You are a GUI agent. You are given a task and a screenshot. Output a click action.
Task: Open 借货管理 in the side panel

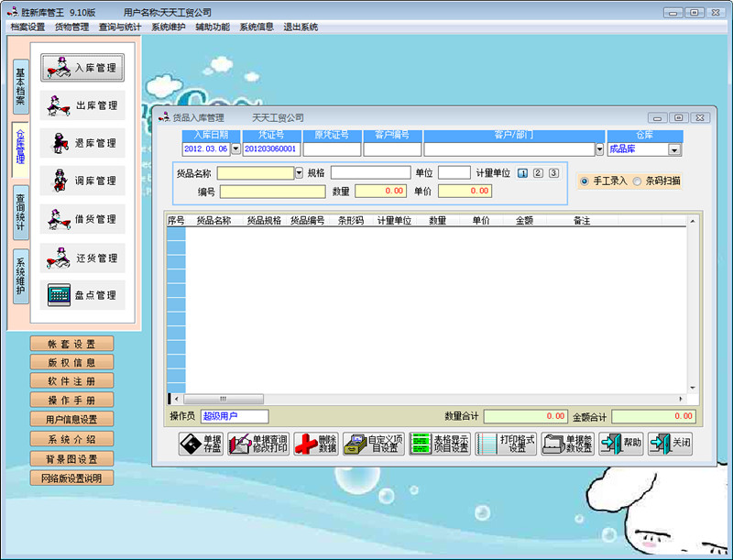(x=83, y=219)
